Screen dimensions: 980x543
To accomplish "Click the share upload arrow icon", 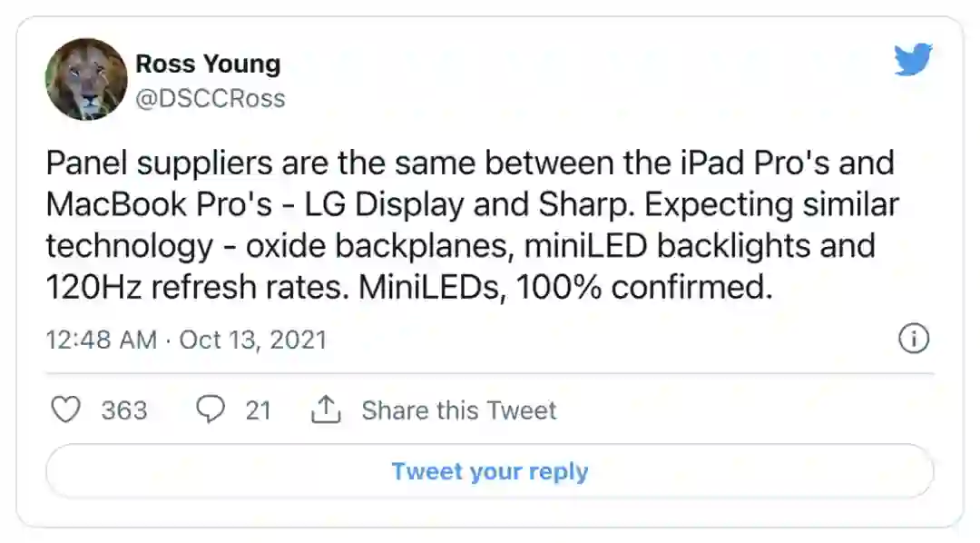I will click(325, 410).
